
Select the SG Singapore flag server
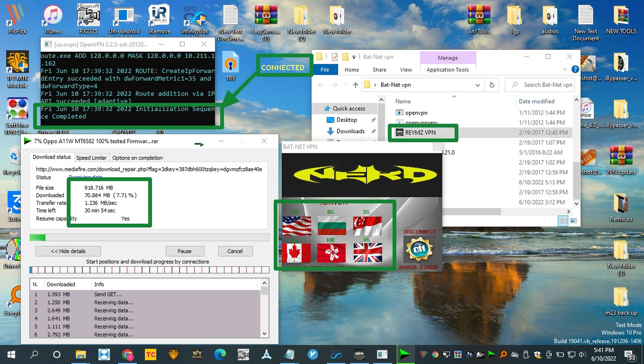[x=368, y=226]
